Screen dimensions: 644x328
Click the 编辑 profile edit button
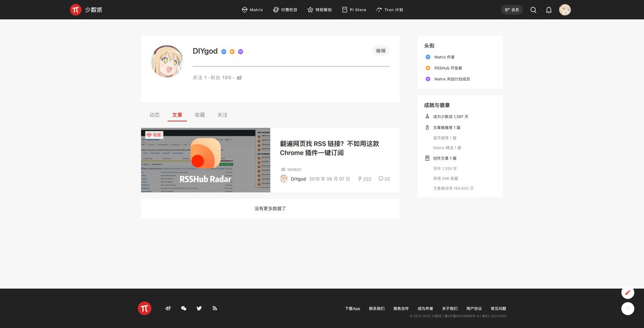(x=380, y=51)
